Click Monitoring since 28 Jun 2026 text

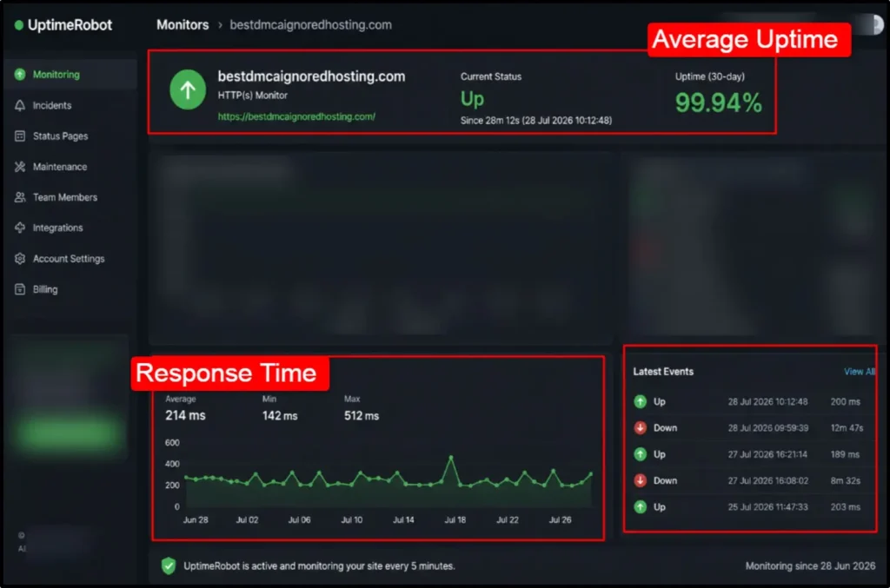(x=810, y=566)
